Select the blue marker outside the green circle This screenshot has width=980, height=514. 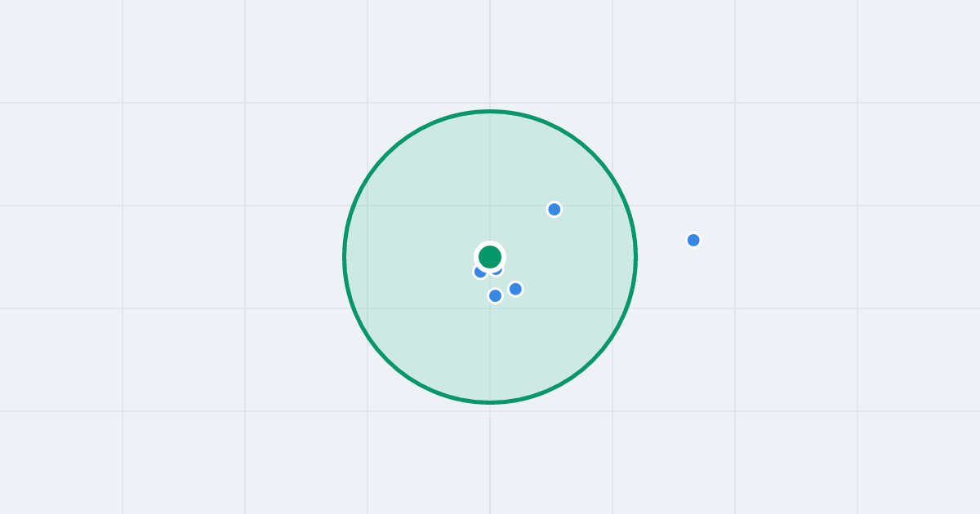[693, 240]
